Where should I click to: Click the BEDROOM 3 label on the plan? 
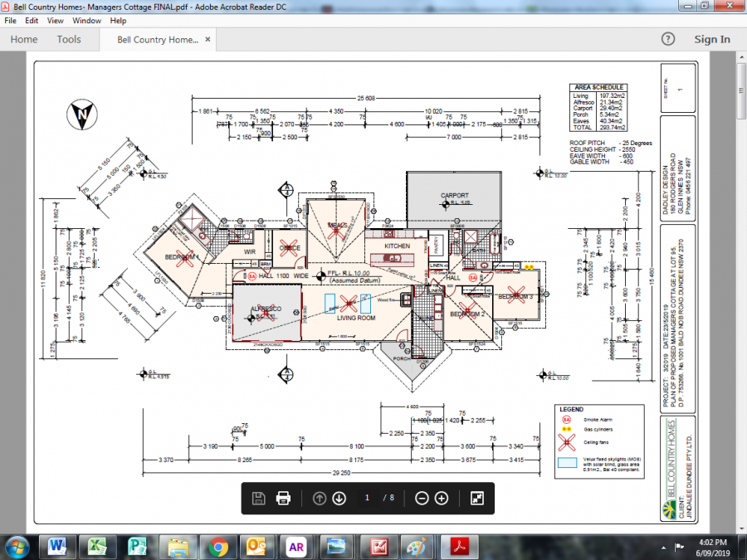pos(515,296)
